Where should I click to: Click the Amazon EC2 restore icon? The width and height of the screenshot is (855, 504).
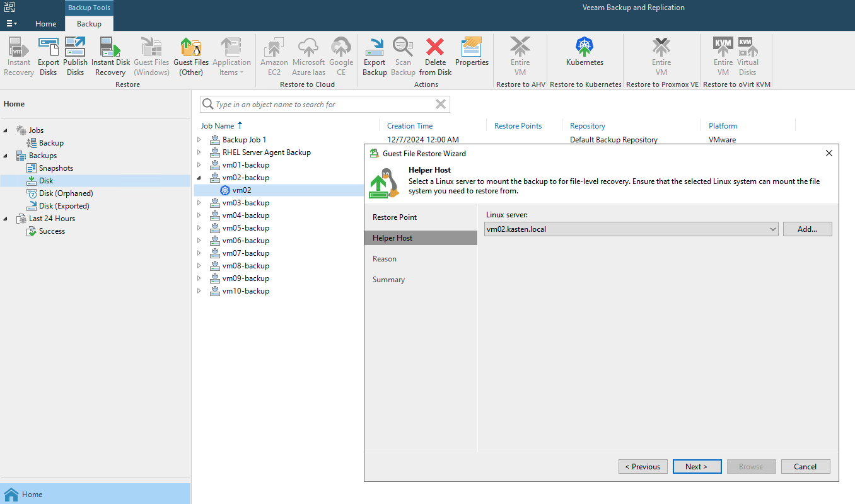pos(274,56)
